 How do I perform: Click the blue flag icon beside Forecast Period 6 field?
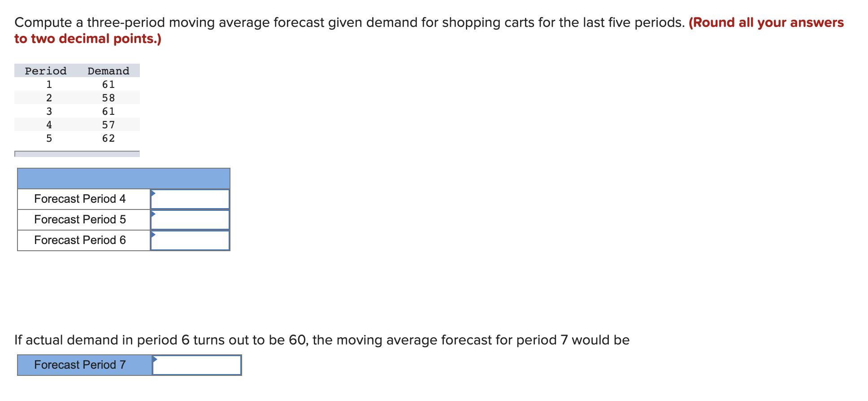[154, 235]
